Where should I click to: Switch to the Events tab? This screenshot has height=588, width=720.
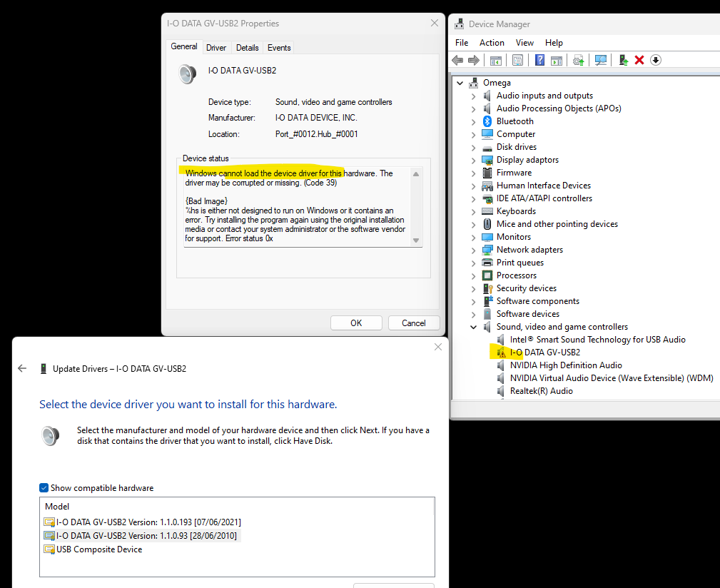(279, 48)
